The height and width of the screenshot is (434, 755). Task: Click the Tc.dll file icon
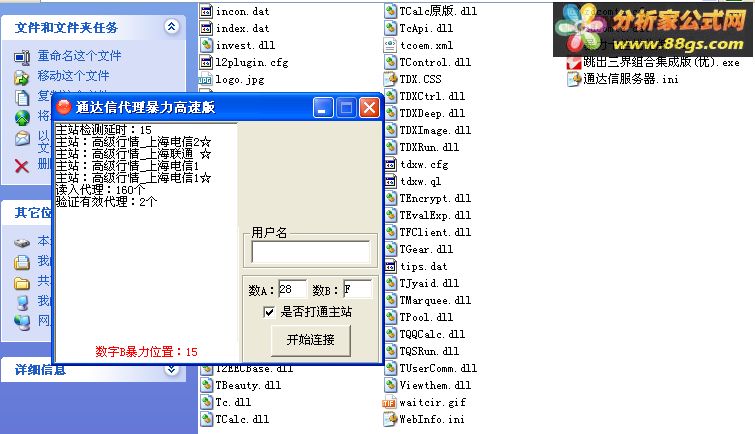click(206, 402)
